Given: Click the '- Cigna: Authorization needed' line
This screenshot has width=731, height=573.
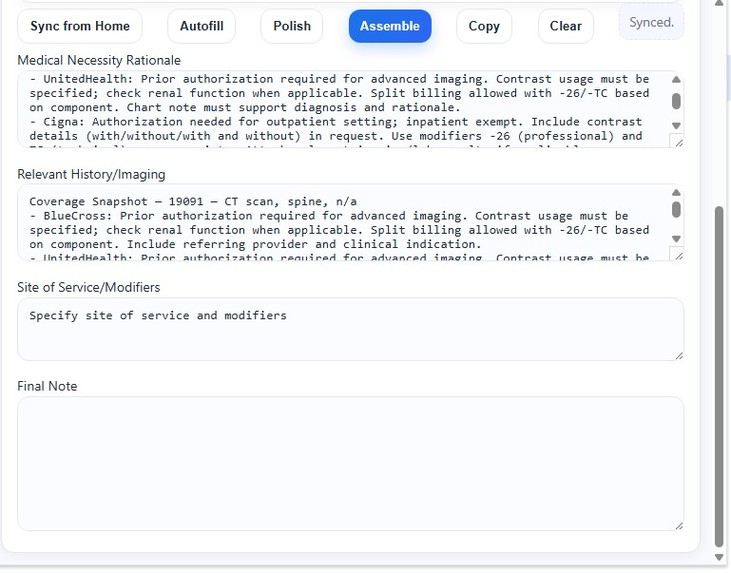Looking at the screenshot, I should point(336,122).
